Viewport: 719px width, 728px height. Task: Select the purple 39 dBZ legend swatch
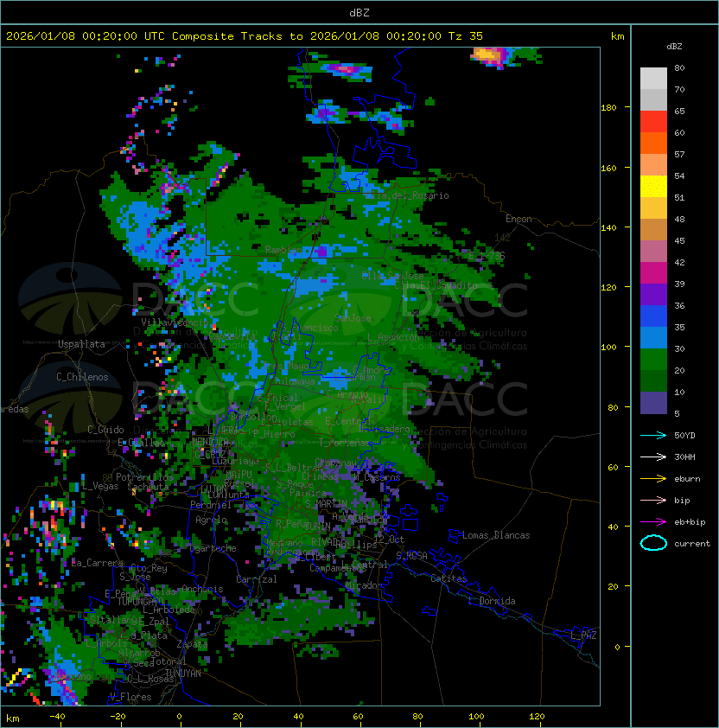point(653,294)
